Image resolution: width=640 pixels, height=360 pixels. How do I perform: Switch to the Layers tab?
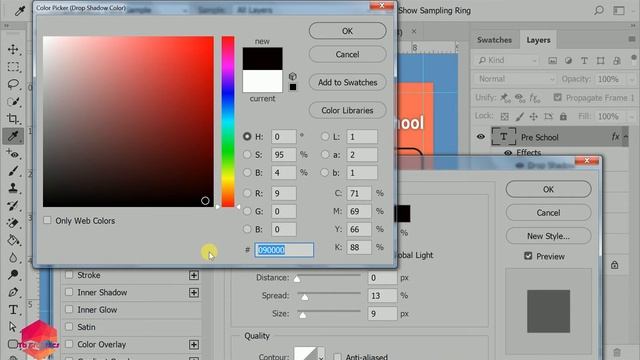538,40
